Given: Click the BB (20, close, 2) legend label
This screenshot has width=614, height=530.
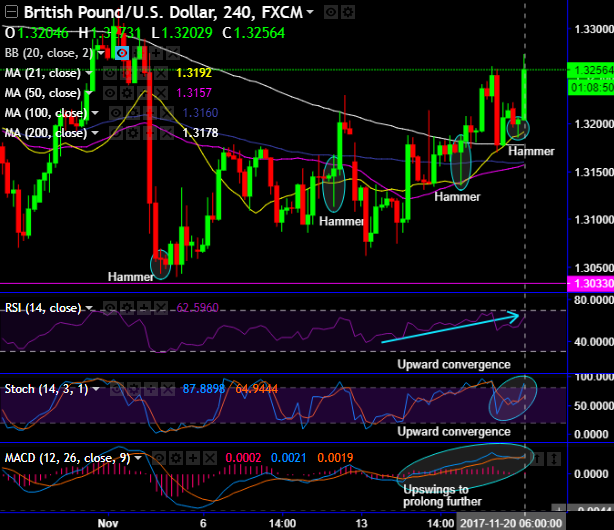Looking at the screenshot, I should coord(49,53).
